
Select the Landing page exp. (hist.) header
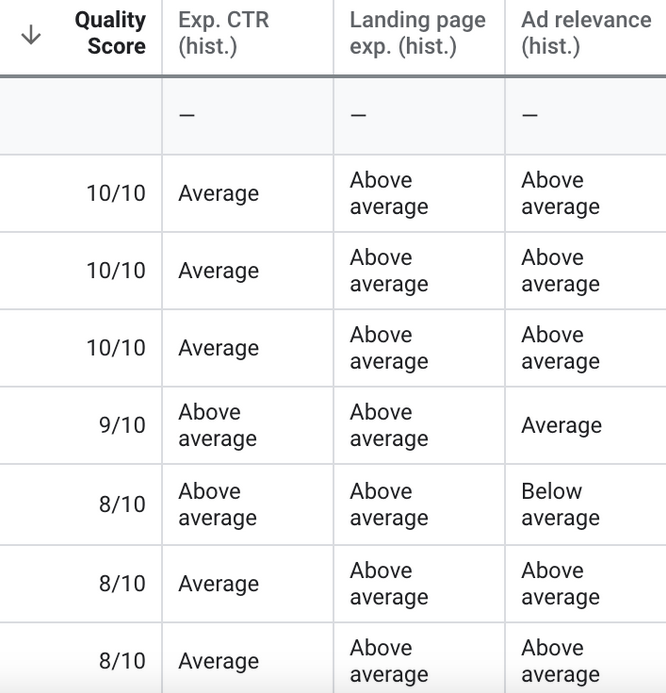click(x=417, y=33)
